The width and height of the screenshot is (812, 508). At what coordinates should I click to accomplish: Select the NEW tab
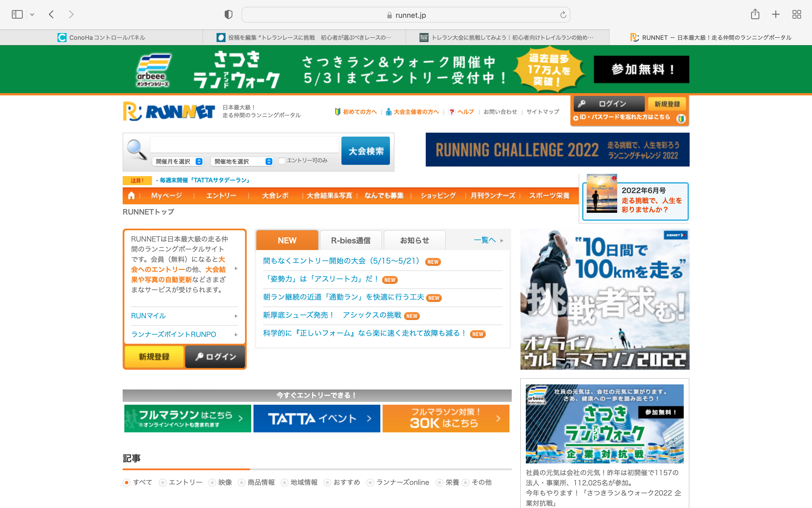287,240
